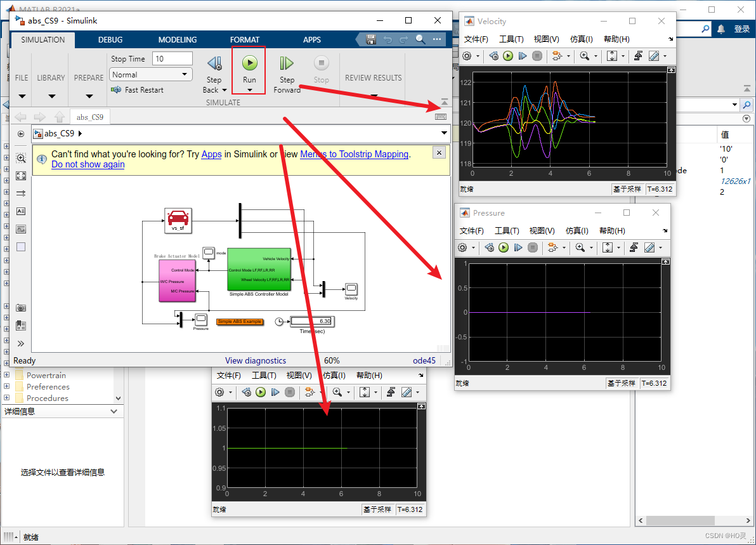This screenshot has height=545, width=756.
Task: Click Run icon in bottom scope toolbar
Action: 261,392
